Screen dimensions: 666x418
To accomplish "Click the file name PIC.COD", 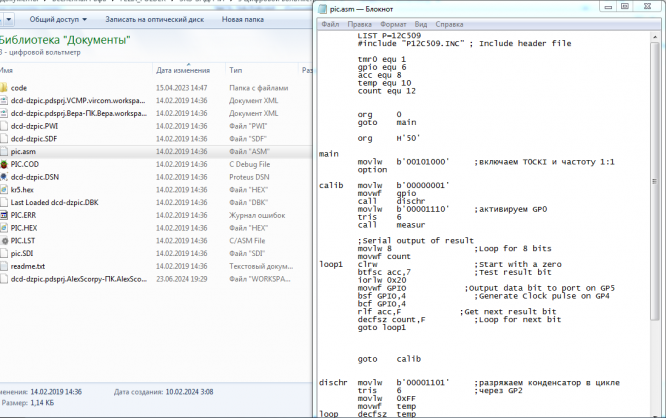I will coord(25,164).
